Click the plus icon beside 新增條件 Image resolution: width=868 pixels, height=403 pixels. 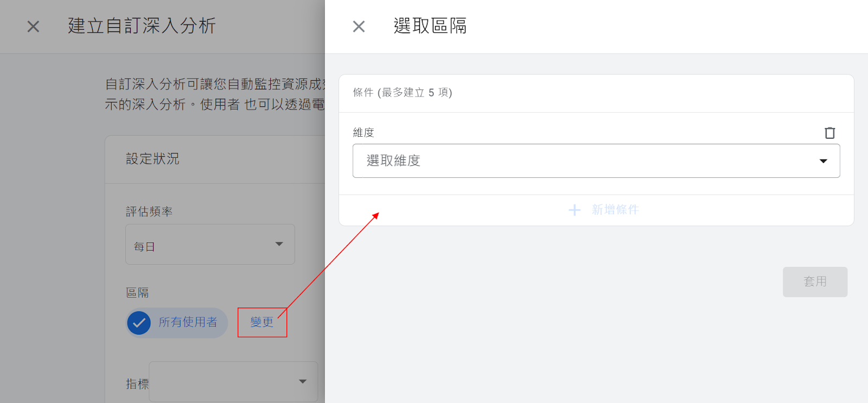(x=575, y=210)
